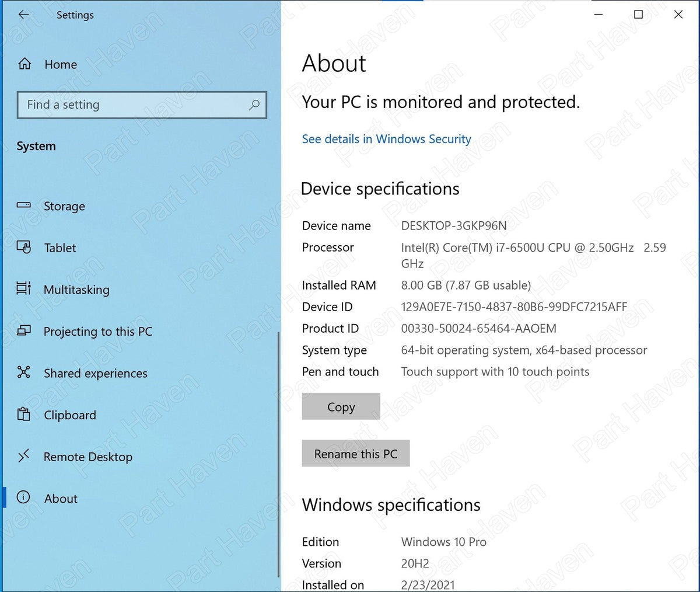Click Your PC is monitored and protected

440,102
